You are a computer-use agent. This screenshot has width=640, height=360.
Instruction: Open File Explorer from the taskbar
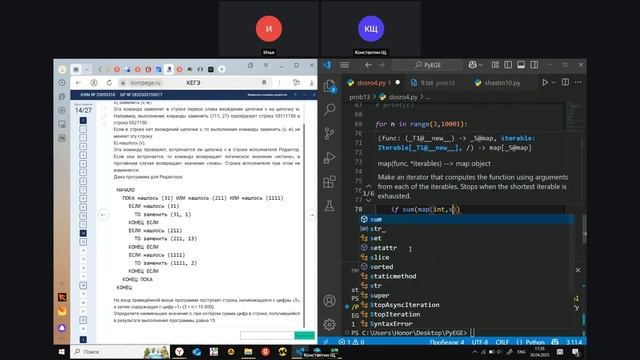(248, 352)
